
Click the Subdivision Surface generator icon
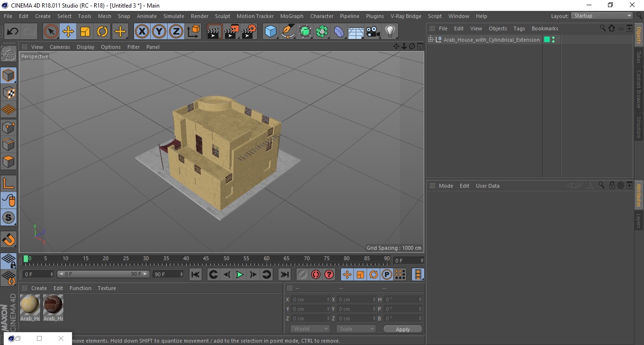[305, 32]
